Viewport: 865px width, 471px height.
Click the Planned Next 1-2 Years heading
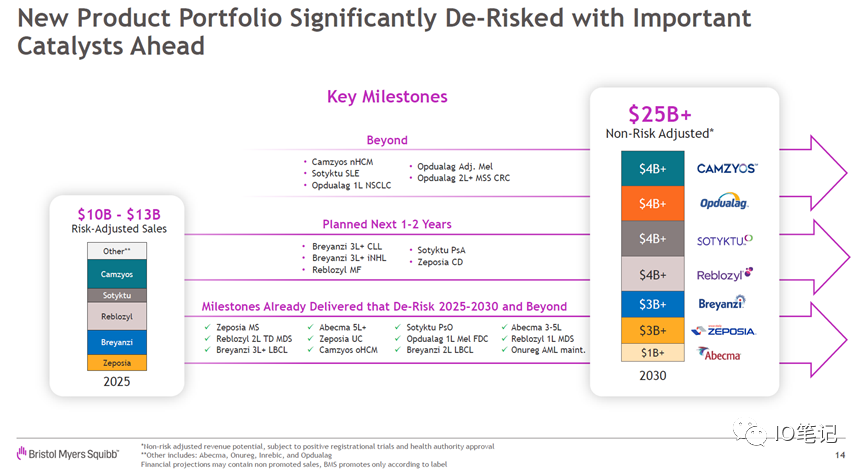[x=387, y=224]
